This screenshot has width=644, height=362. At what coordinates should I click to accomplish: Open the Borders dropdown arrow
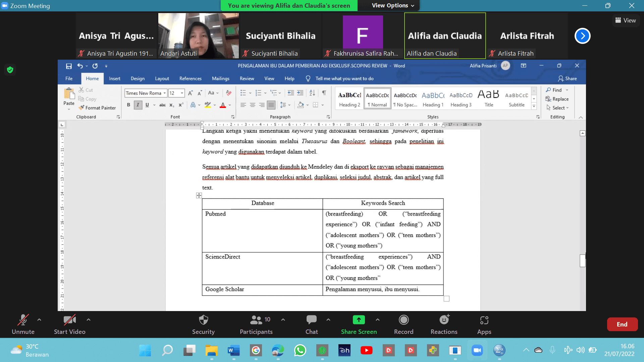point(323,105)
